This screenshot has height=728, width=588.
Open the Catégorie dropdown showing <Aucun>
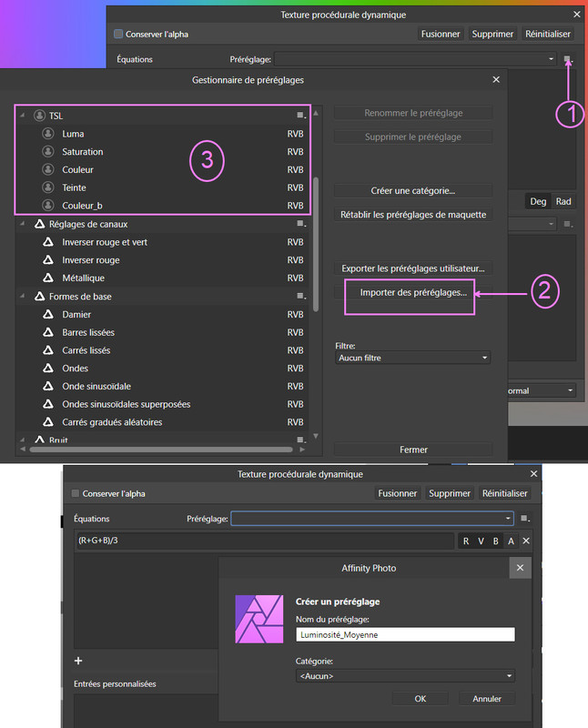[x=405, y=676]
